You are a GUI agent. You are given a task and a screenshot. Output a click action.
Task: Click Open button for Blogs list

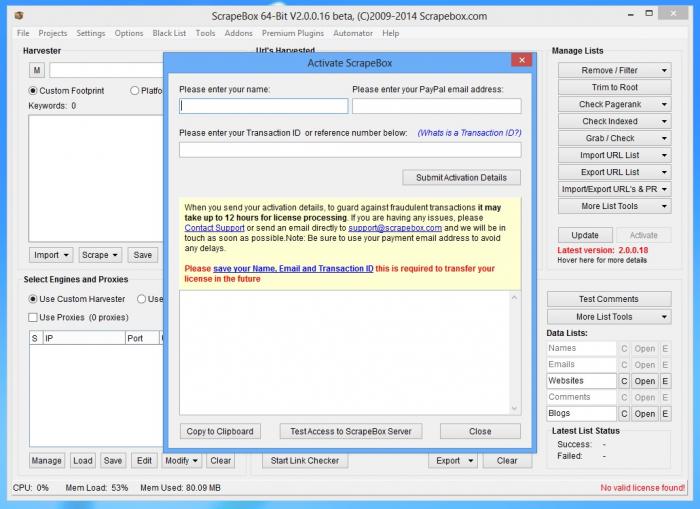click(645, 413)
